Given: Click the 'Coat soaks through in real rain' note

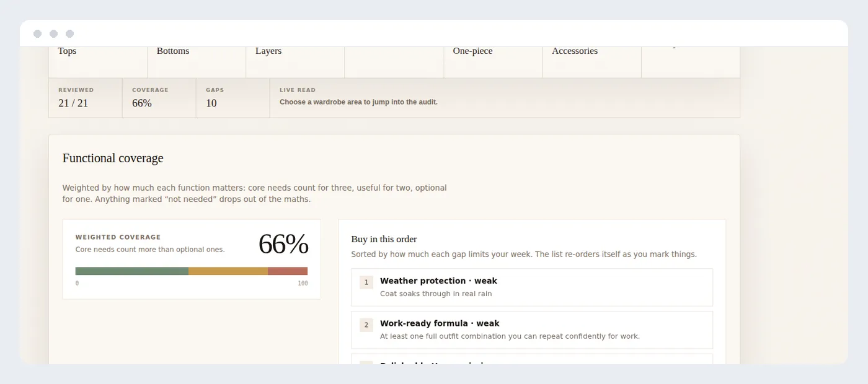Looking at the screenshot, I should pyautogui.click(x=436, y=294).
